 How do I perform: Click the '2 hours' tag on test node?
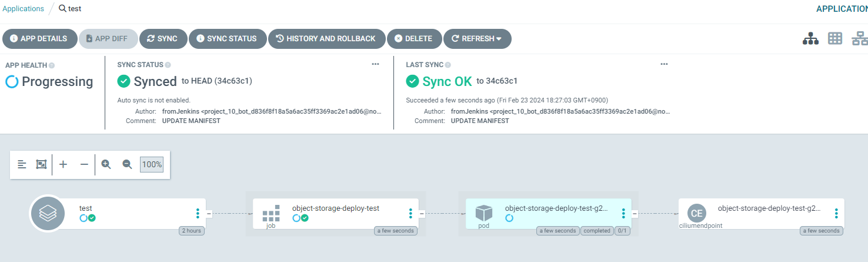(191, 231)
